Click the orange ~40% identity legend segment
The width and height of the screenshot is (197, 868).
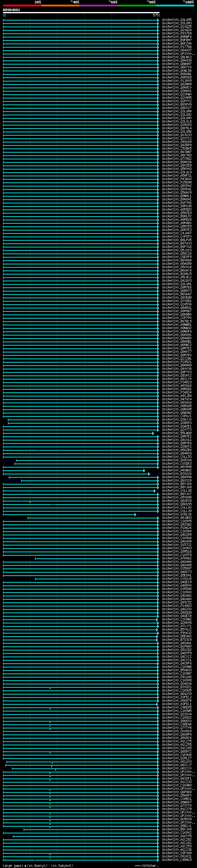[60, 6]
